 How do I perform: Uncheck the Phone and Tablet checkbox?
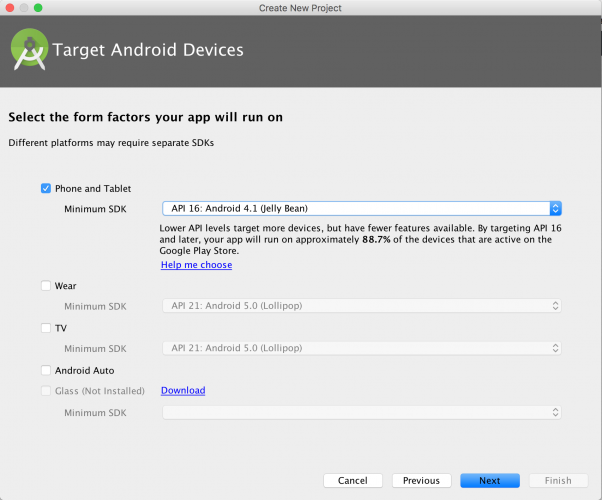pos(46,189)
